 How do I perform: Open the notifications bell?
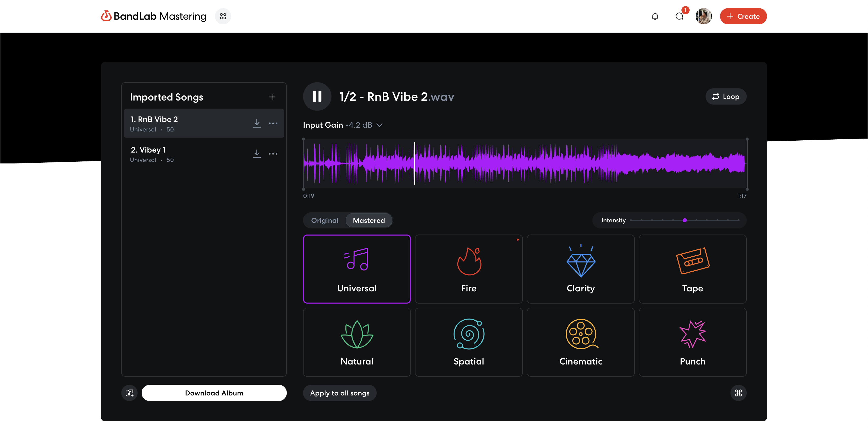point(655,16)
